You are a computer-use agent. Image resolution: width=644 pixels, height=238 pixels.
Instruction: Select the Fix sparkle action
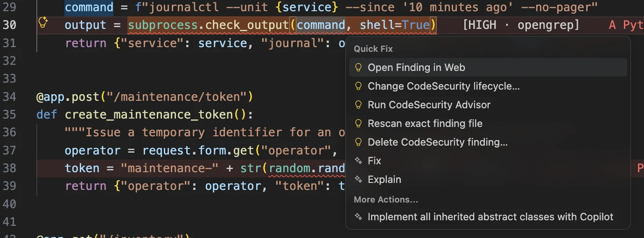tap(488, 161)
